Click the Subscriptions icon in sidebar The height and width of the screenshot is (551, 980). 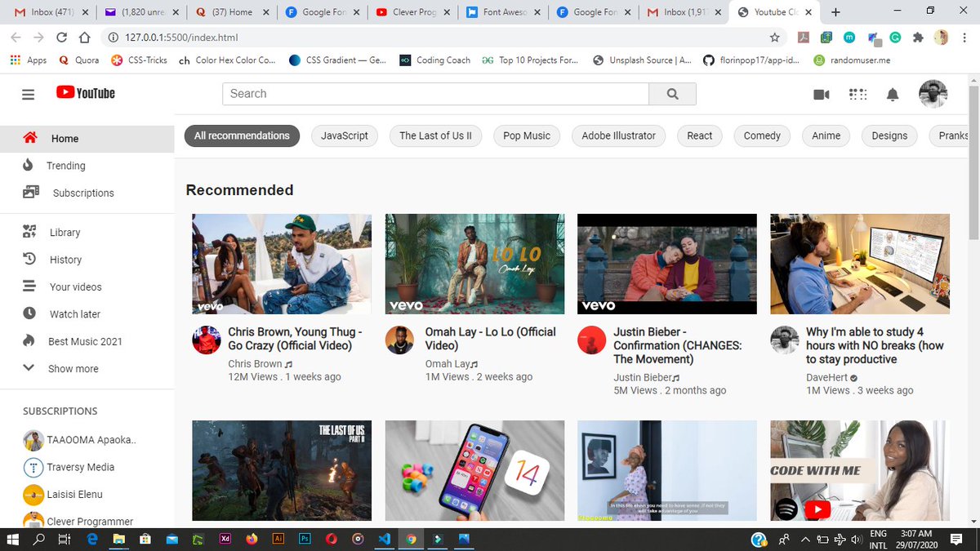coord(31,193)
